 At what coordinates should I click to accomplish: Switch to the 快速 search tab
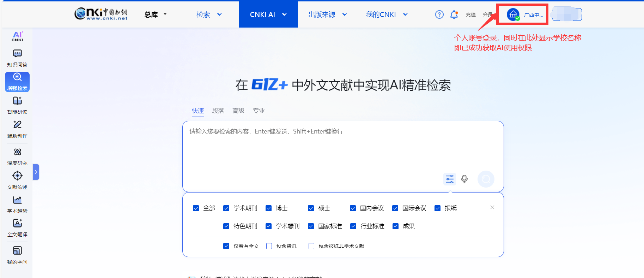click(198, 111)
